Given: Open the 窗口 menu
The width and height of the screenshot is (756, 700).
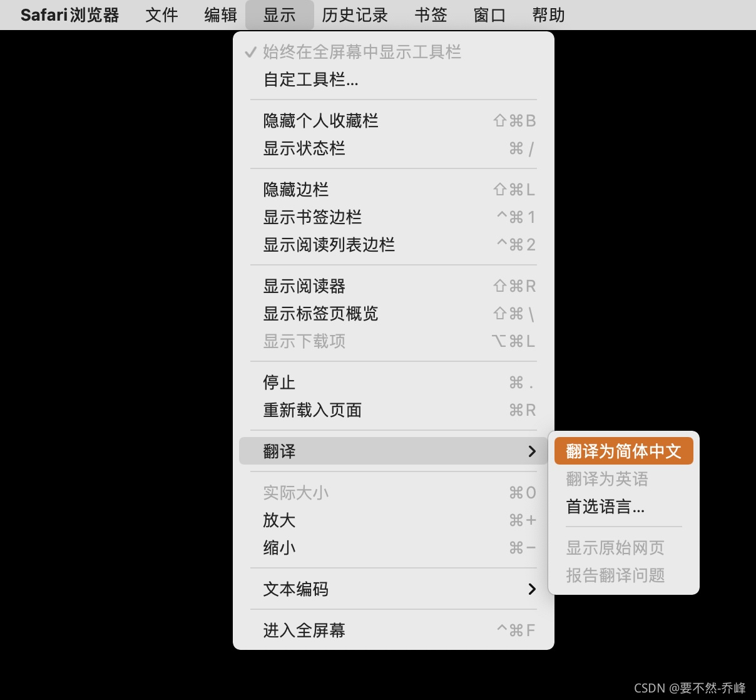Looking at the screenshot, I should point(489,15).
